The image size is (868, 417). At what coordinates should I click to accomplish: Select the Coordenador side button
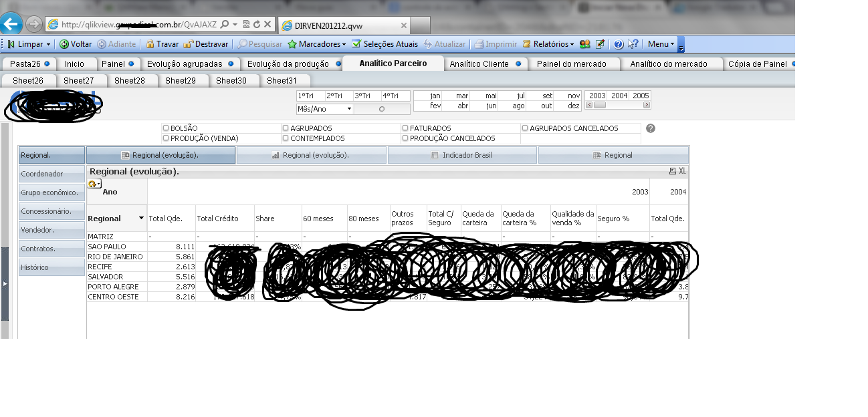pyautogui.click(x=51, y=174)
